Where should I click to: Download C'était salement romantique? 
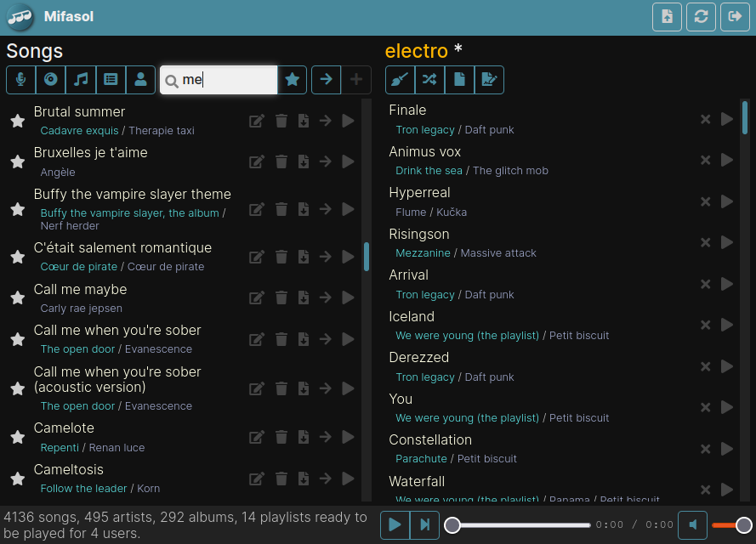click(304, 257)
